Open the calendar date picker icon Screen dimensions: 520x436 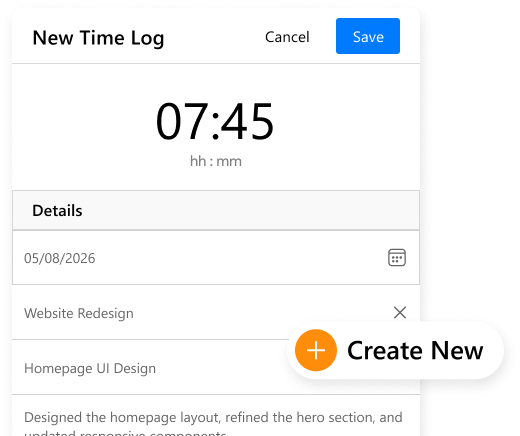[x=397, y=258]
